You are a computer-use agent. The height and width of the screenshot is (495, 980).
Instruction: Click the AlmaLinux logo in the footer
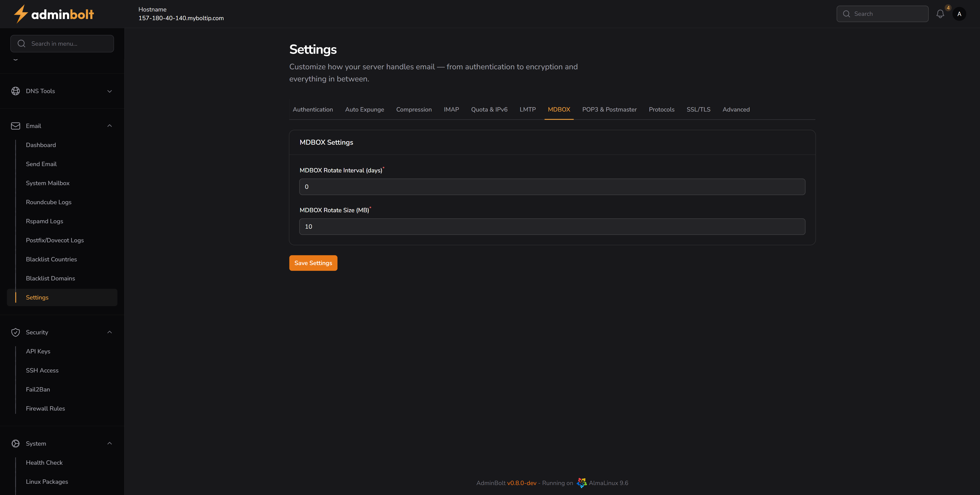[x=581, y=482]
